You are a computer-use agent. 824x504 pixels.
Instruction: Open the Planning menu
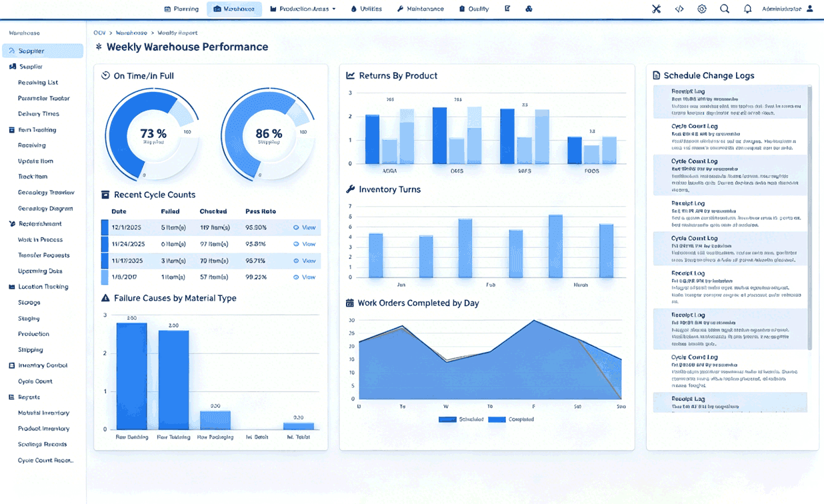[x=181, y=9]
